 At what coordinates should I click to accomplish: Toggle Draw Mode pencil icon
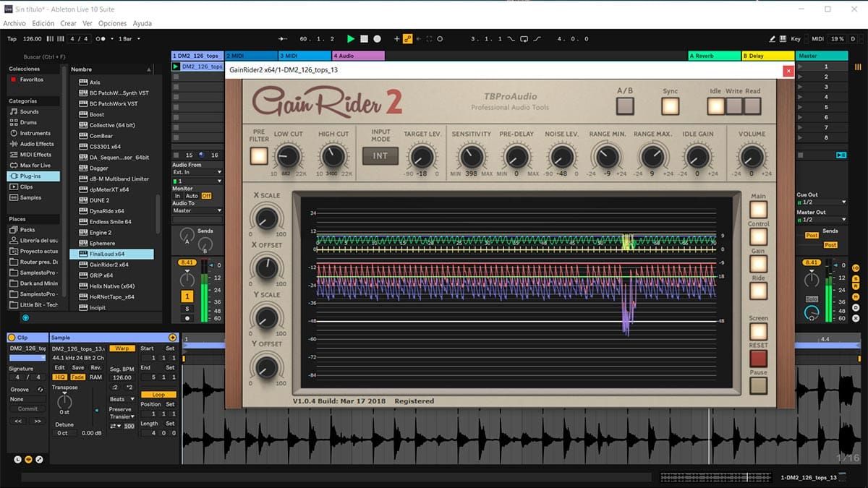tap(773, 38)
